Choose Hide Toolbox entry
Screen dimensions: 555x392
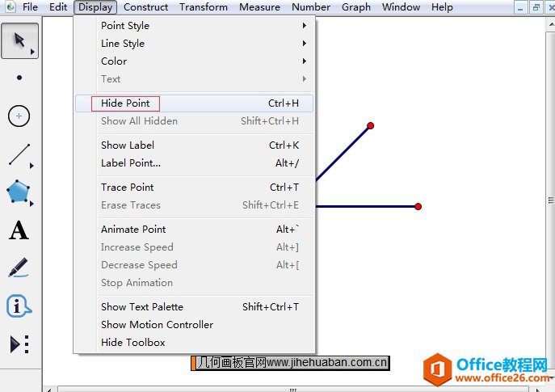click(195, 342)
